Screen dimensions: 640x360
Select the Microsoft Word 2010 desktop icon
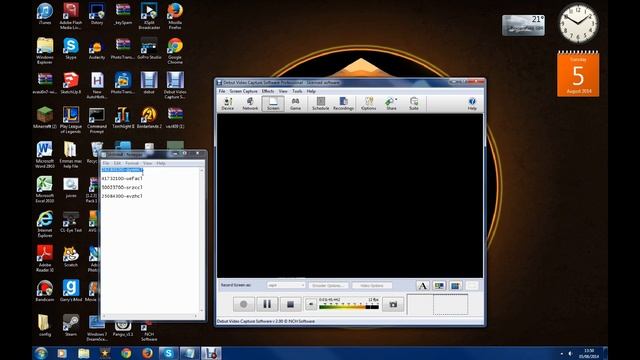[45, 155]
